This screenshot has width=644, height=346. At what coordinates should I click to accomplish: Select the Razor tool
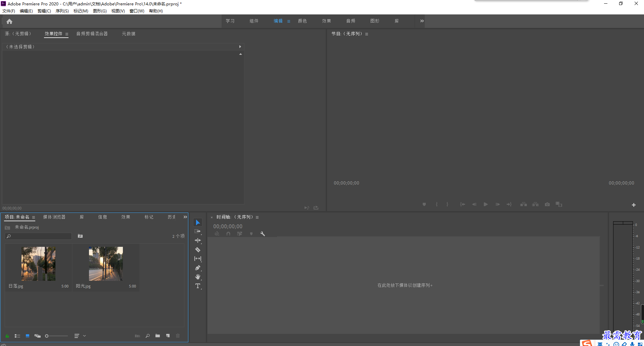point(198,249)
